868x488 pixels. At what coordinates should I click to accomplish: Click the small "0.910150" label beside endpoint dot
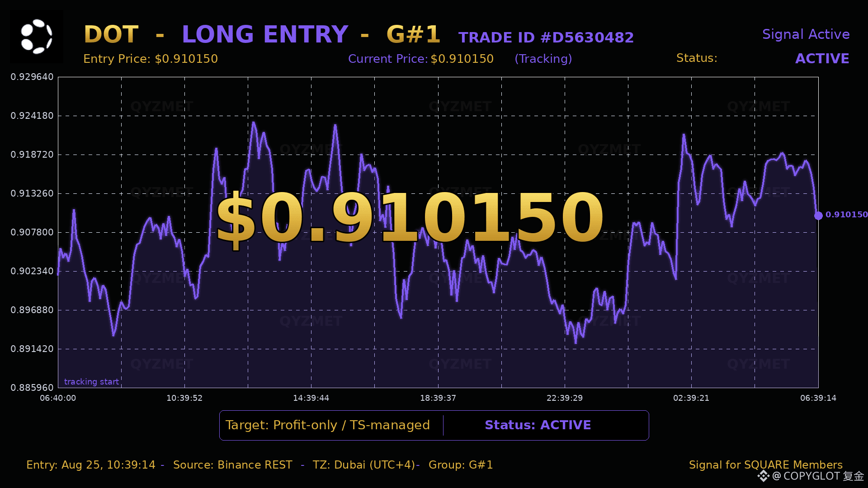pyautogui.click(x=847, y=215)
